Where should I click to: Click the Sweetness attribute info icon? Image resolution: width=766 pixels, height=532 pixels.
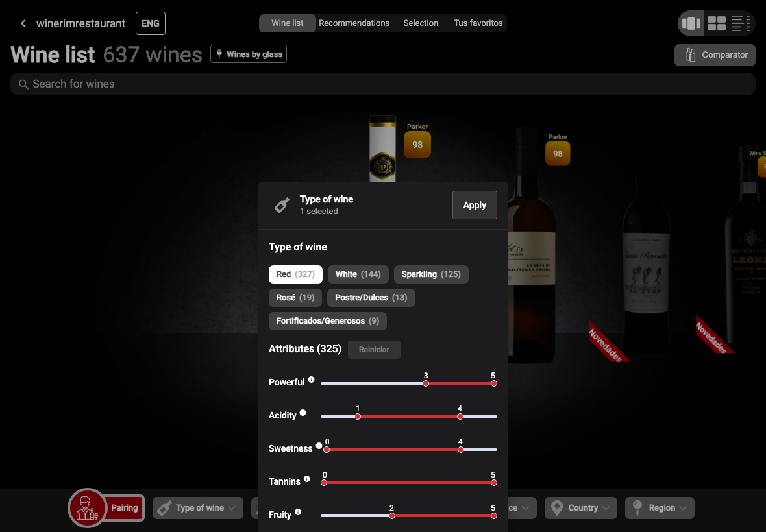319,446
